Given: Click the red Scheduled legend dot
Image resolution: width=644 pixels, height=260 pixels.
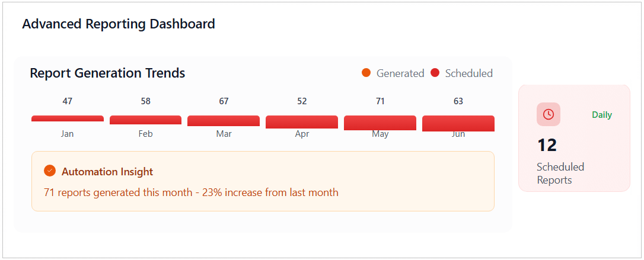Looking at the screenshot, I should tap(435, 73).
